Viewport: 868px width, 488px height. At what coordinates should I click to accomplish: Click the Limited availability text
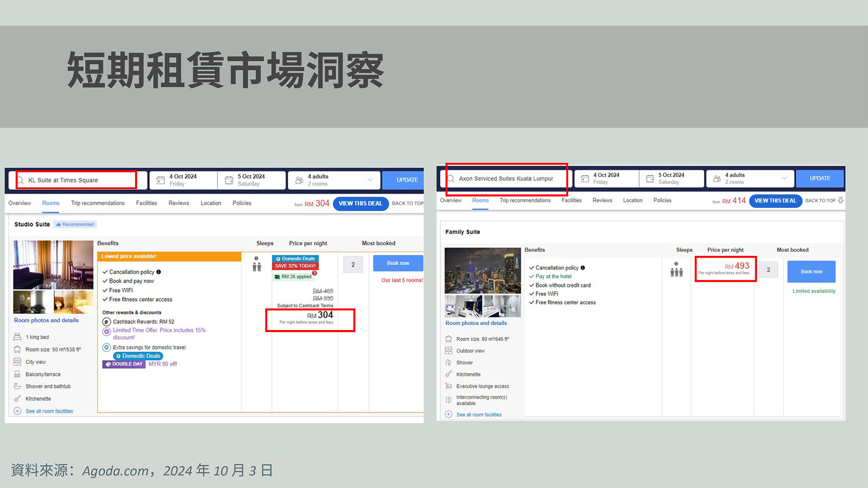[814, 291]
